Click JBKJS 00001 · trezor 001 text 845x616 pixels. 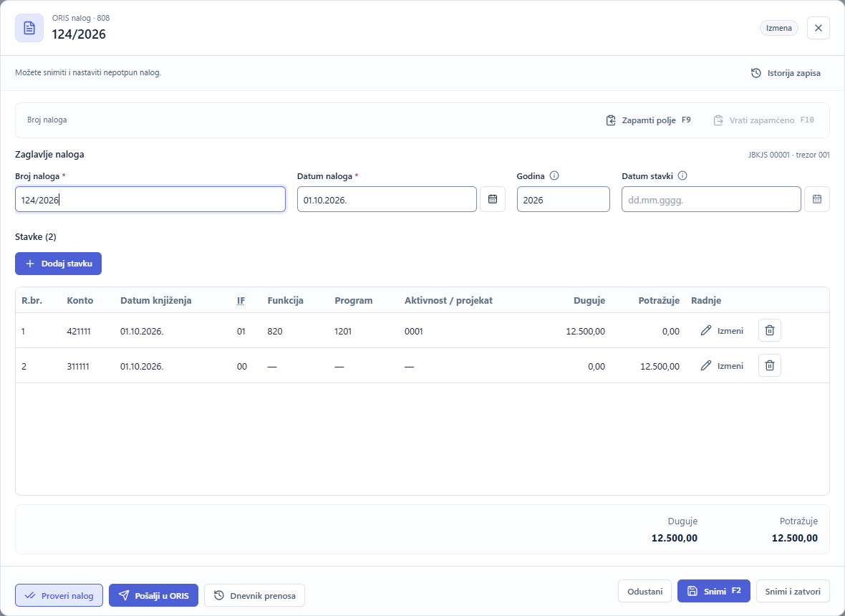[789, 155]
